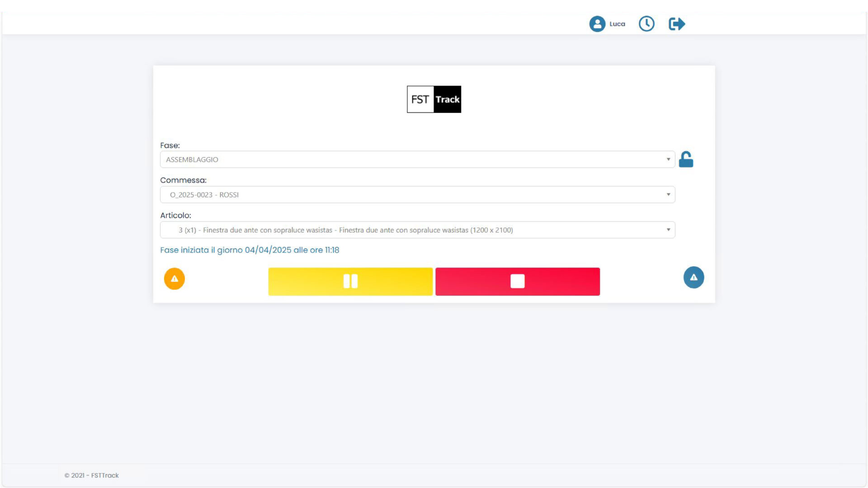Click the orange warning circle icon

175,279
